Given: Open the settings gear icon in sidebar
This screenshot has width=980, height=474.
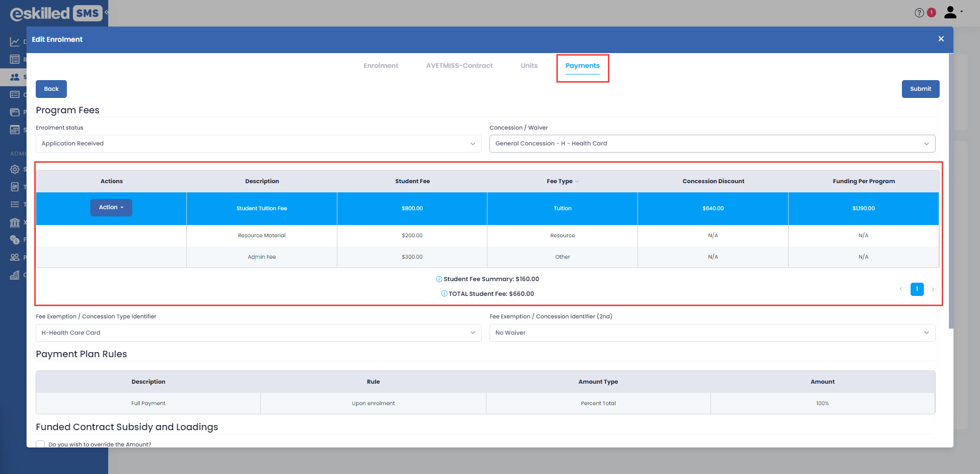Looking at the screenshot, I should (15, 169).
